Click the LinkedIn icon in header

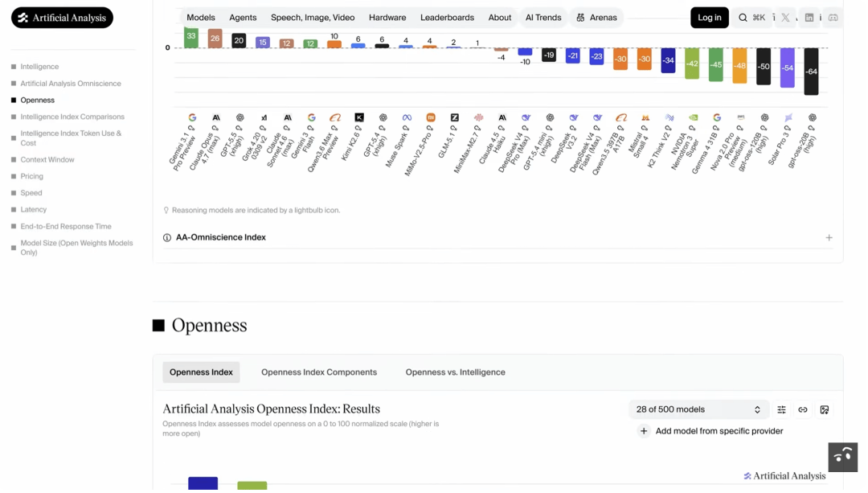(809, 18)
